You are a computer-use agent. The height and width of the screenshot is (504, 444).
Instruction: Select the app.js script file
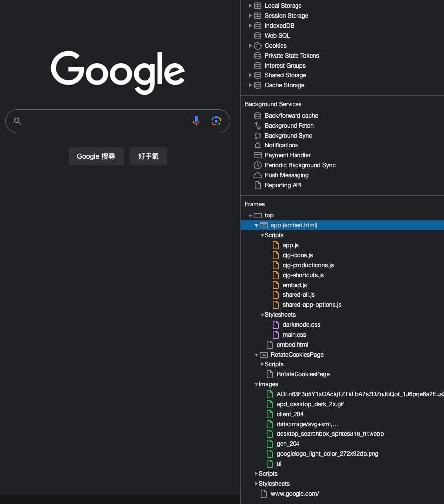291,245
